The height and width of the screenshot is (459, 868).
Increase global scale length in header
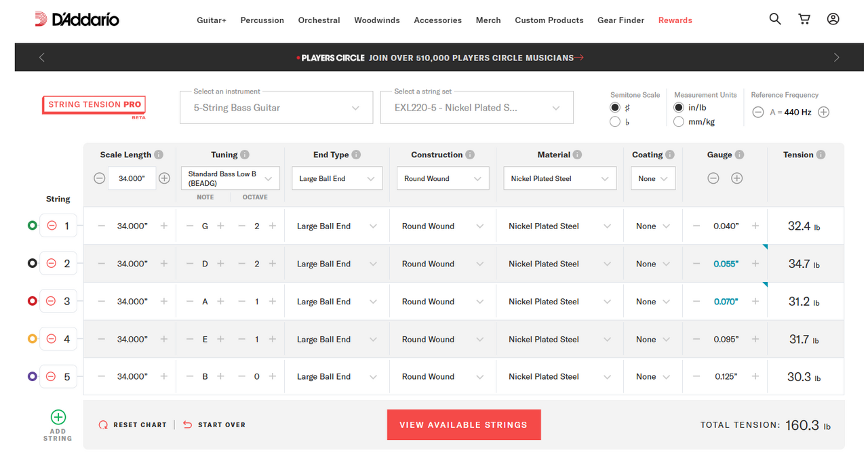[x=164, y=178]
